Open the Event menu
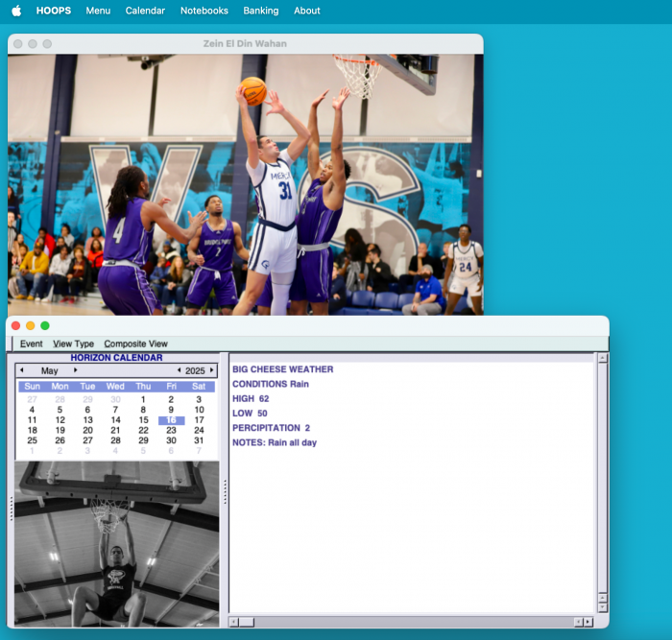 tap(32, 344)
